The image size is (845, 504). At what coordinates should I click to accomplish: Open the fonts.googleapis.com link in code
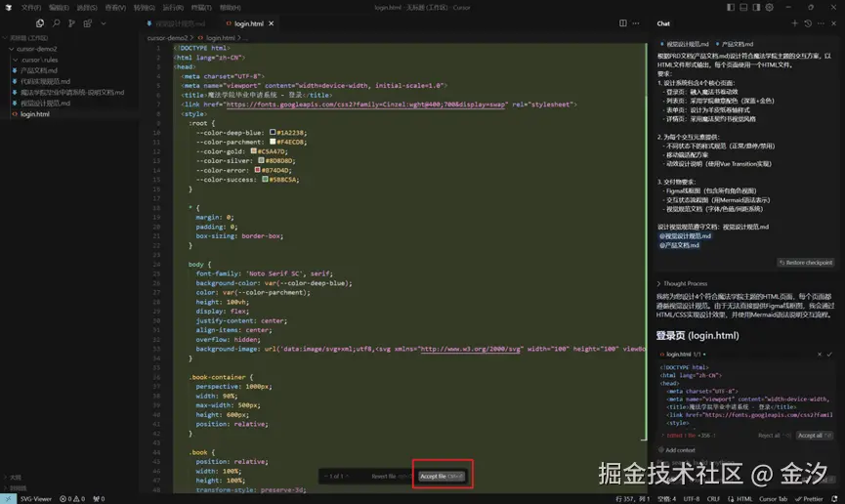click(x=366, y=105)
